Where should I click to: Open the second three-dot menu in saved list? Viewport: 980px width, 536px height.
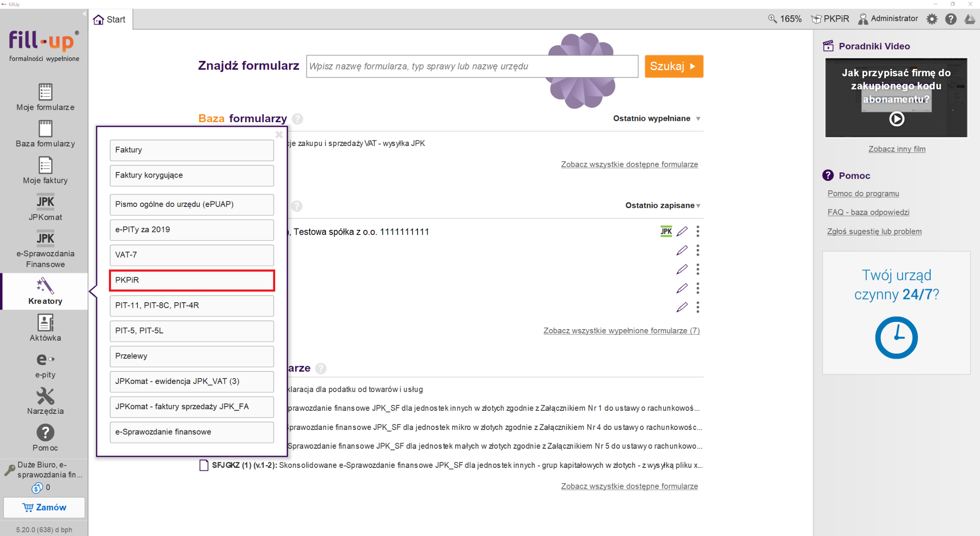[698, 250]
